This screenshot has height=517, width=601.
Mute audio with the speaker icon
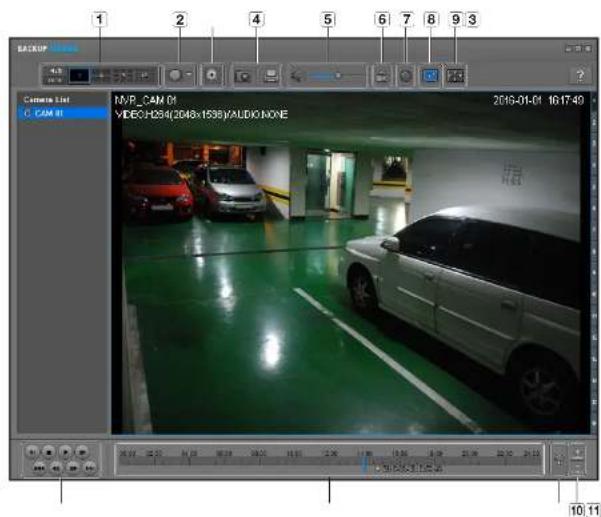296,75
